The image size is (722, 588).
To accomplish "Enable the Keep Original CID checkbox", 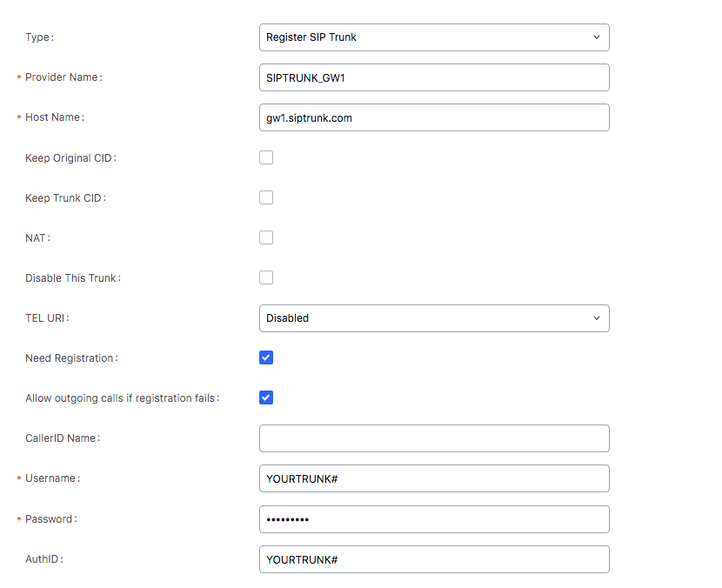I will [x=266, y=157].
